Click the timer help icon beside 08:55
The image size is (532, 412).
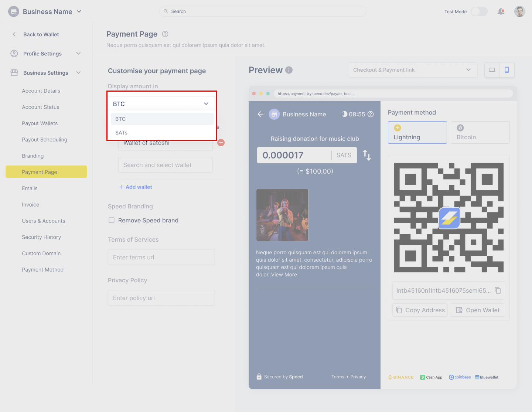[x=371, y=114]
